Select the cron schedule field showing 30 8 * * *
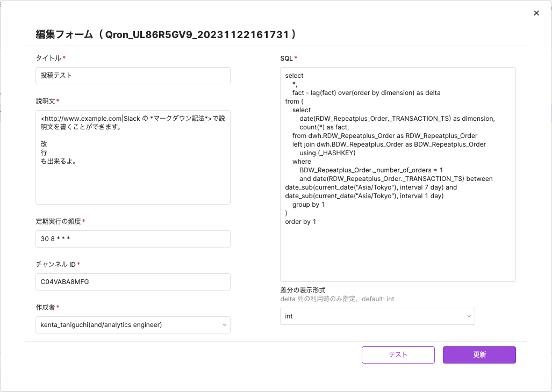Image resolution: width=552 pixels, height=392 pixels. 132,239
